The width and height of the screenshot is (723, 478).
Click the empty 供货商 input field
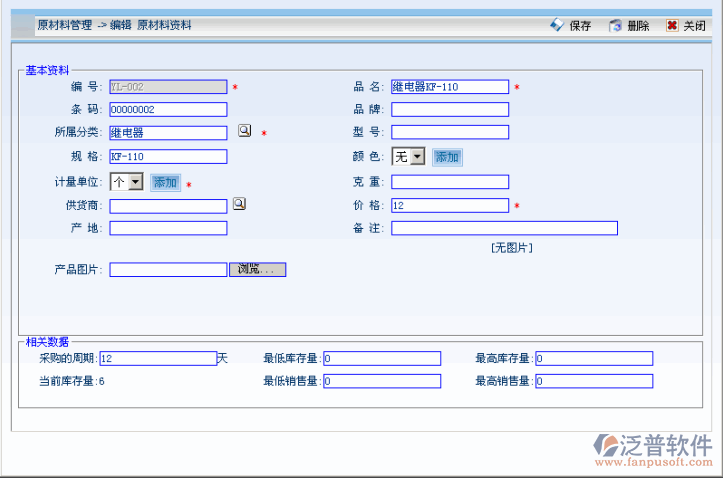(x=168, y=206)
